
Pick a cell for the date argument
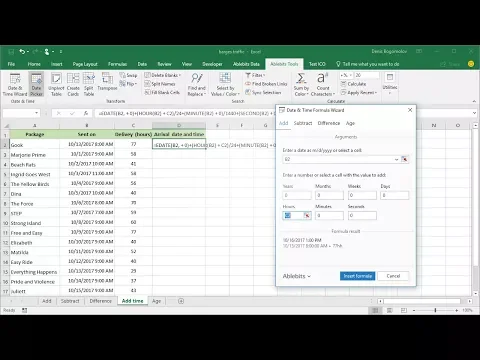pos(405,159)
